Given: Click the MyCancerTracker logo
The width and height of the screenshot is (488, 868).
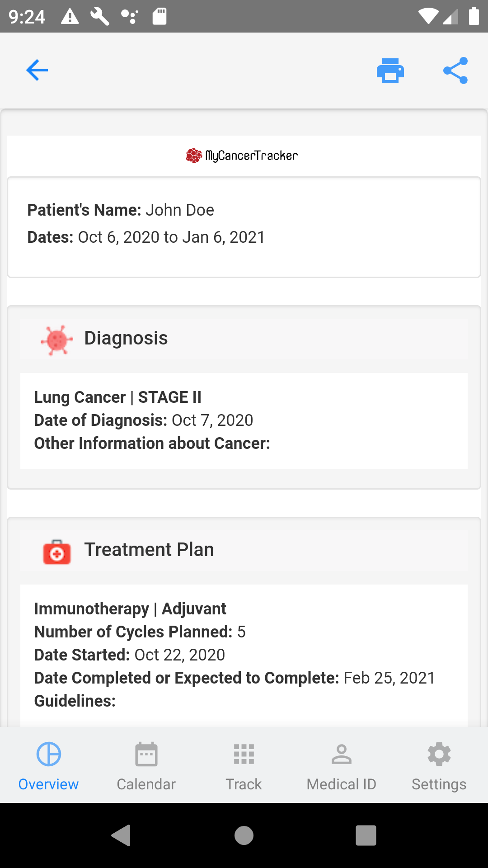Looking at the screenshot, I should 242,156.
